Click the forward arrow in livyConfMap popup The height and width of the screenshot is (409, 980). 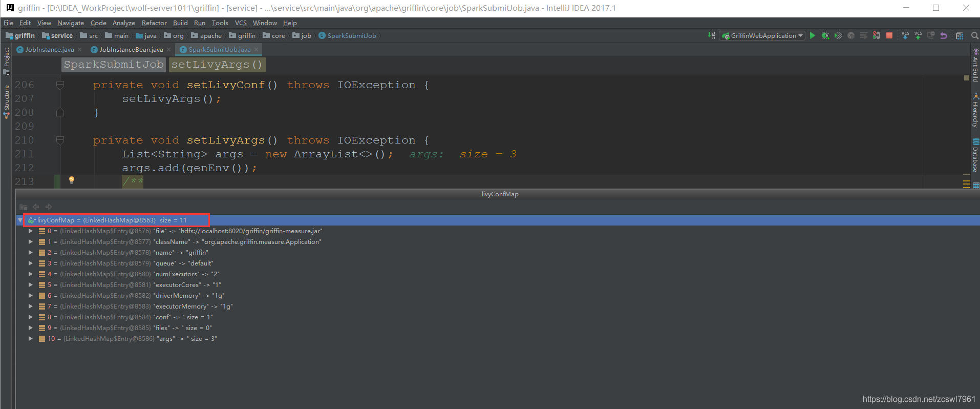coord(49,207)
